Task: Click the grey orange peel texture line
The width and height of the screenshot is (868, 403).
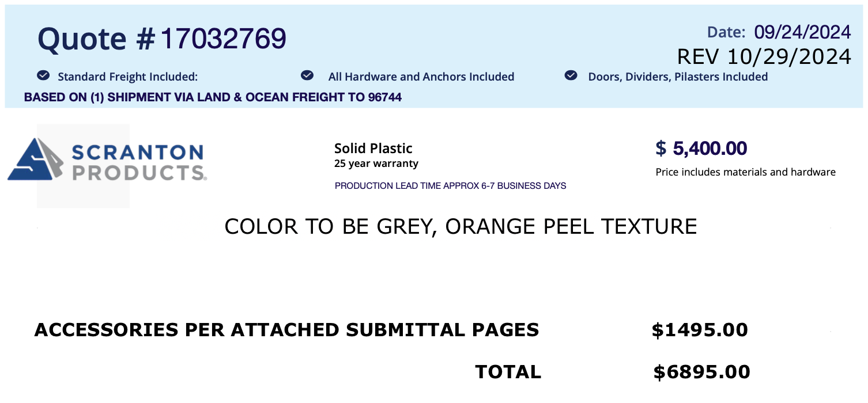Action: click(461, 226)
